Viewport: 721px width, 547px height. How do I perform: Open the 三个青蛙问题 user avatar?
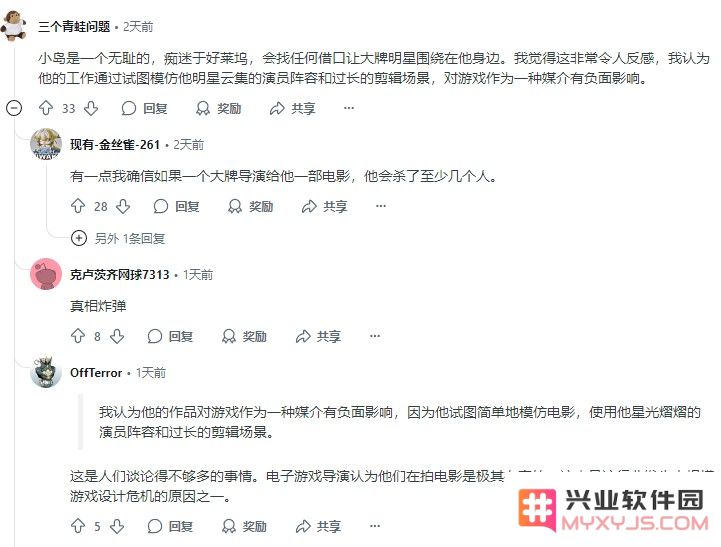pyautogui.click(x=14, y=25)
